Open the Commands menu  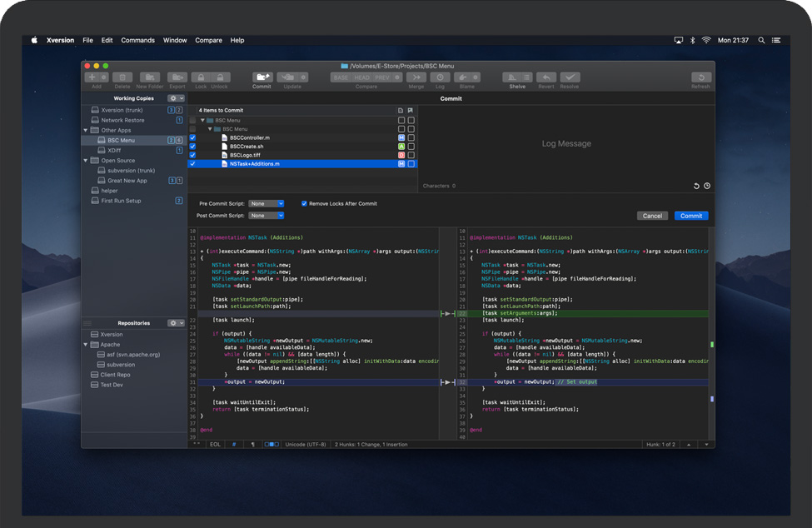(x=137, y=40)
